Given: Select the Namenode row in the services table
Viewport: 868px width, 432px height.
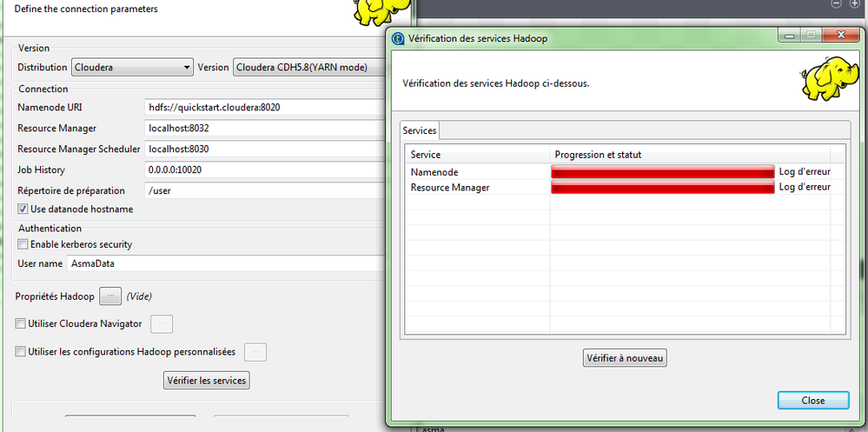Looking at the screenshot, I should (625, 172).
